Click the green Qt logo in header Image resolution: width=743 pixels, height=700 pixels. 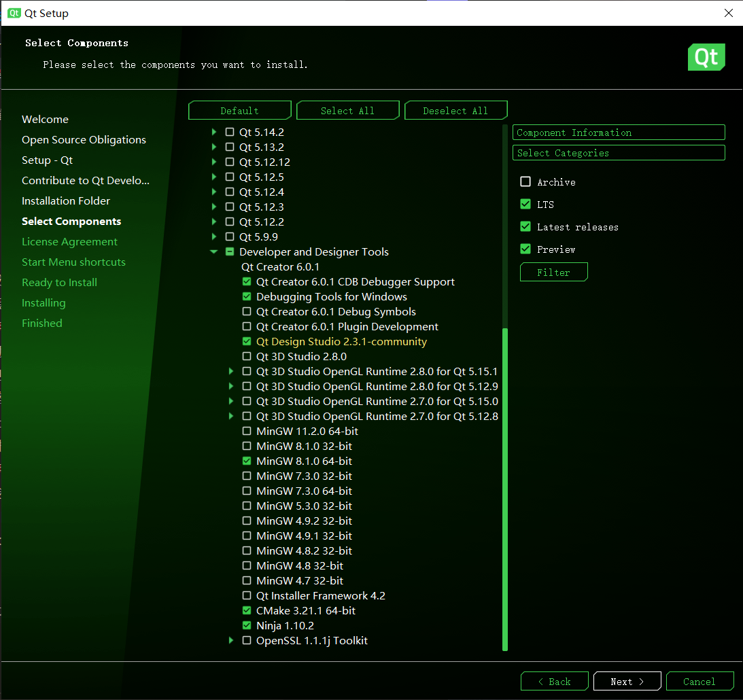click(706, 57)
